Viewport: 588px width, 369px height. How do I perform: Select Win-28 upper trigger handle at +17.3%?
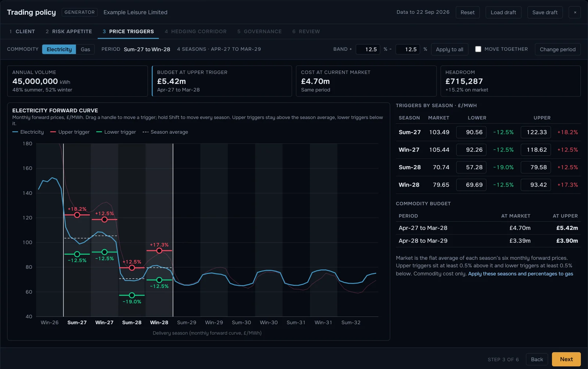(159, 251)
